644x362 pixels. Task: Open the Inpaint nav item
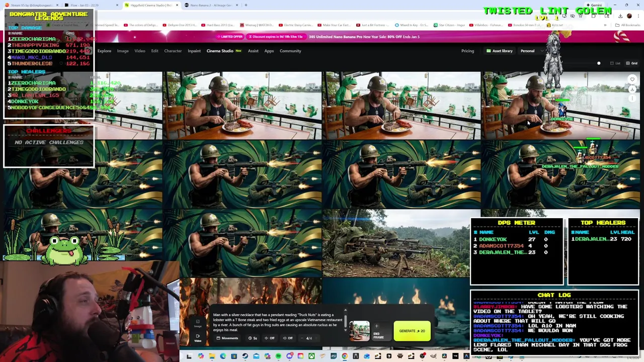[x=194, y=51]
